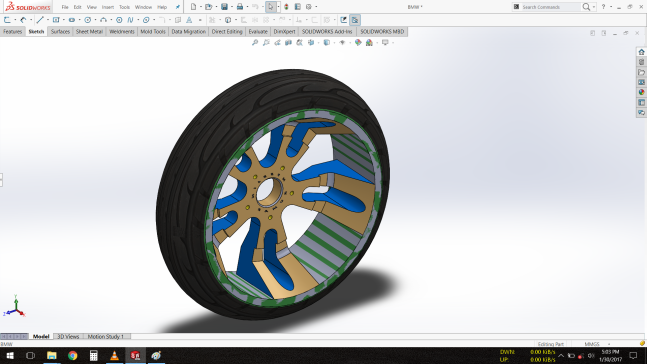Toggle the Rapid Sketch button
This screenshot has height=364, width=647.
[x=343, y=20]
